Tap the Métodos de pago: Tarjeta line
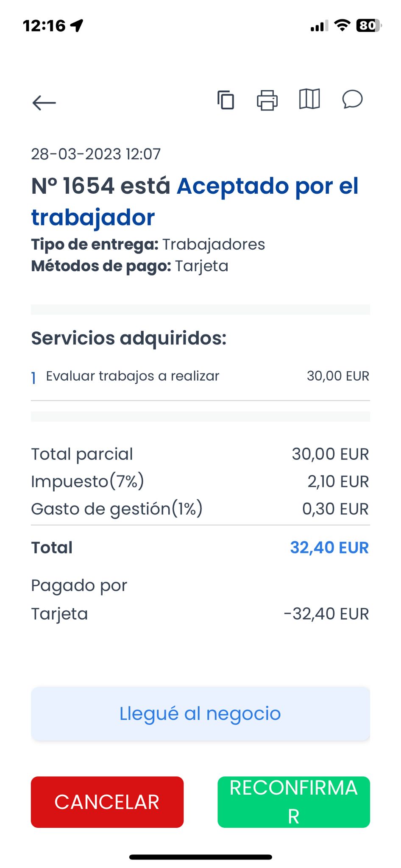This screenshot has height=868, width=401. tap(130, 266)
